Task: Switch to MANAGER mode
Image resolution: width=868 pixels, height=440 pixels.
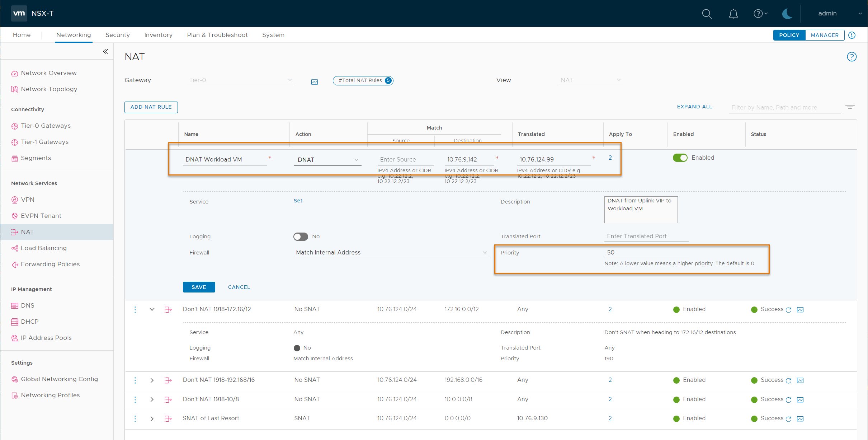Action: (x=825, y=35)
